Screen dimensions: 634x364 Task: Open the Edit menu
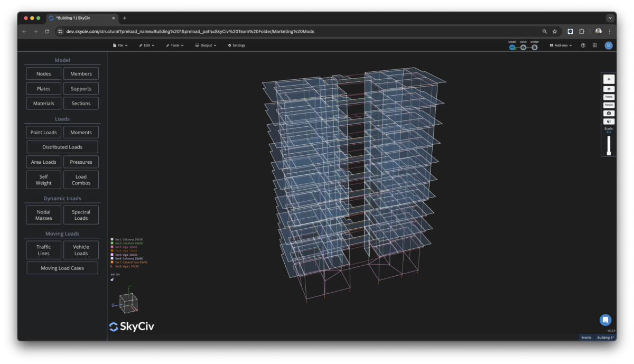point(146,45)
